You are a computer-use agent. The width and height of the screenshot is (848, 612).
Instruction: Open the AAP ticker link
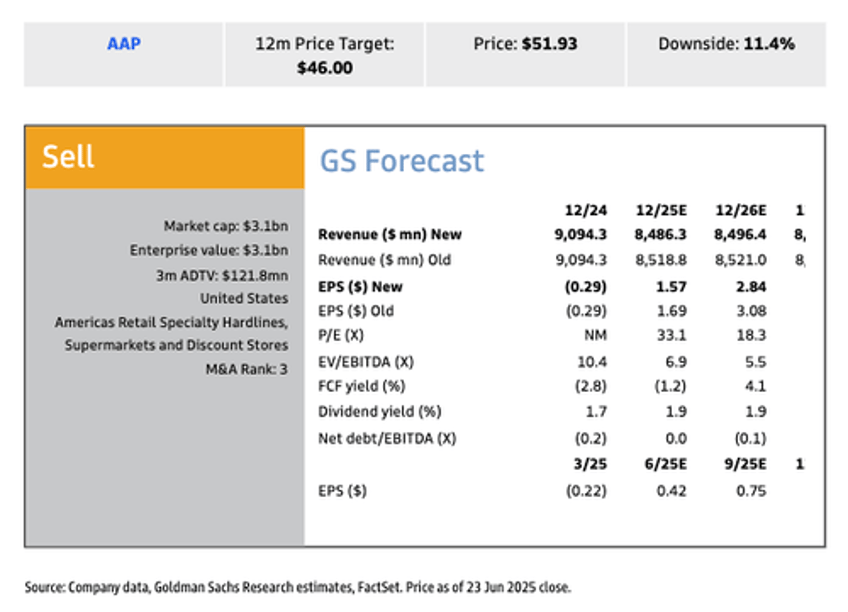point(124,43)
